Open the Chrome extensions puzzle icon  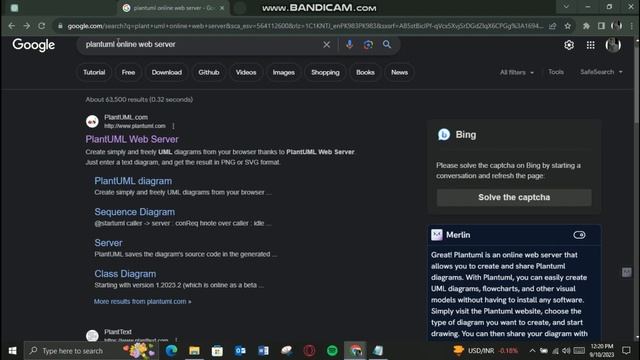pyautogui.click(x=586, y=26)
